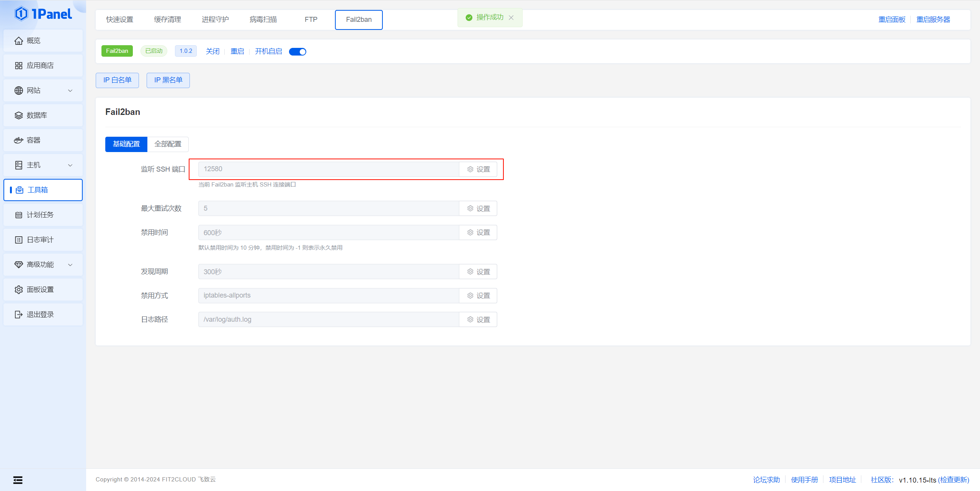This screenshot has height=491, width=980.
Task: Click the 退出登录 logout icon
Action: 18,314
